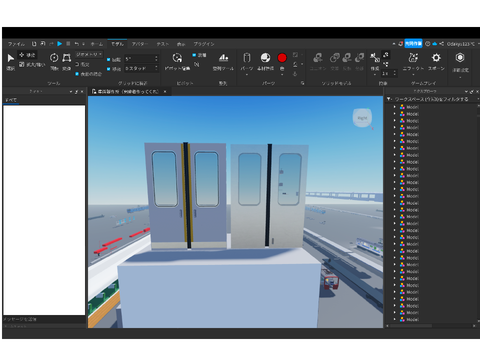Screen dimensions: 480x360
Task: Select the Transform tool icon
Action: (67, 58)
